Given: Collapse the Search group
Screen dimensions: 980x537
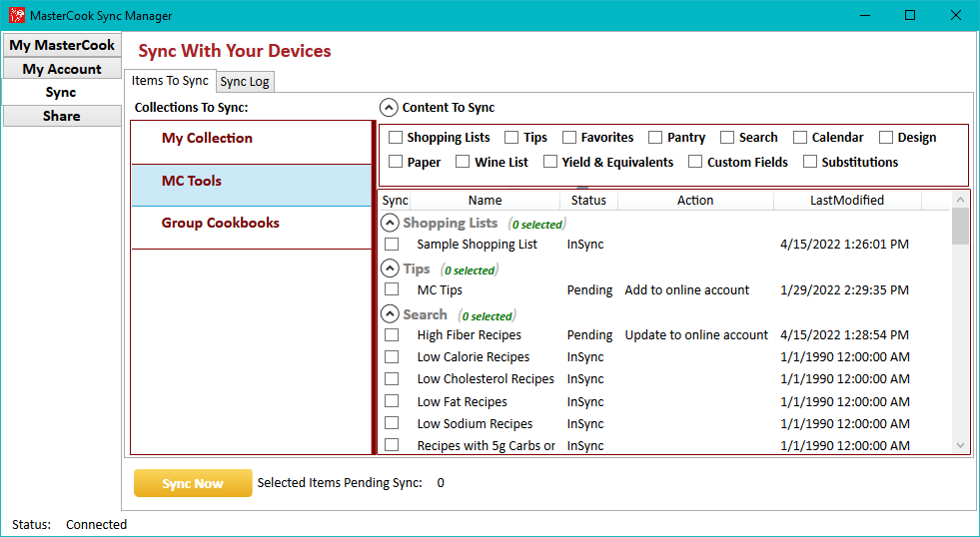Looking at the screenshot, I should coord(390,314).
